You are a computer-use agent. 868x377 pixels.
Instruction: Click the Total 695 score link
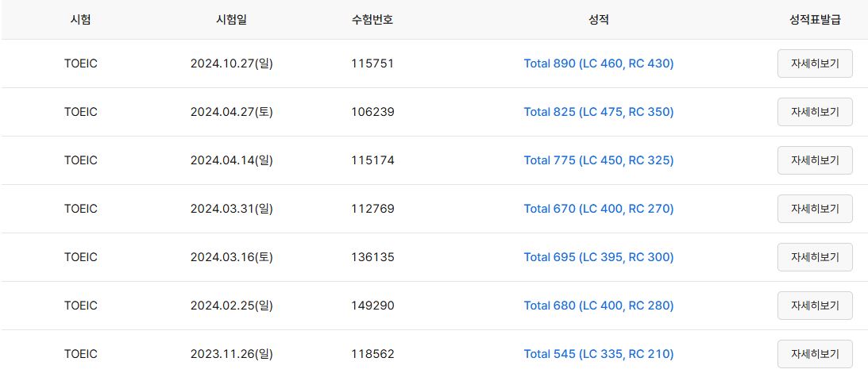click(x=599, y=257)
